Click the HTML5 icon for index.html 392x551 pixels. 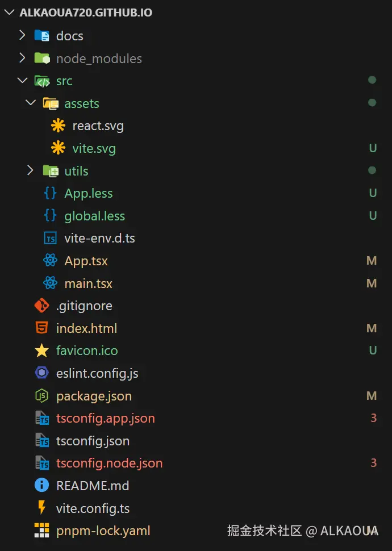coord(41,328)
